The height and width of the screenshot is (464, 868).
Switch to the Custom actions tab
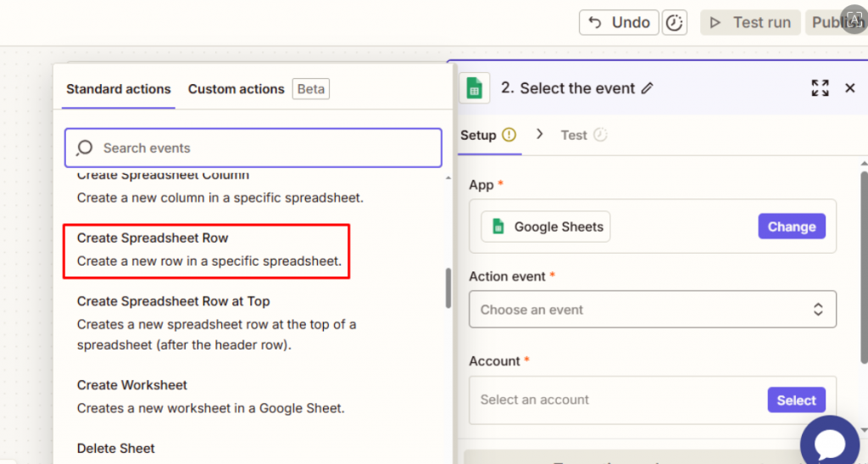pos(236,89)
